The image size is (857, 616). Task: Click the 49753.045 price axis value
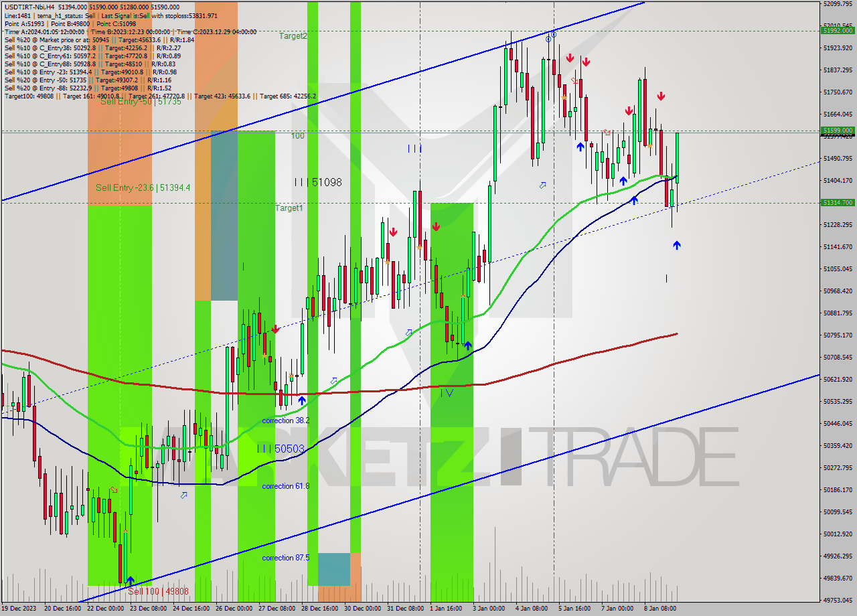coord(838,600)
